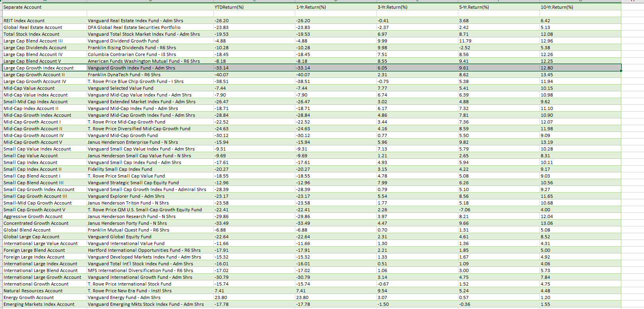The height and width of the screenshot is (309, 644).
Task: Select 'Large Cap Blend Account V' cell
Action: pyautogui.click(x=45, y=61)
